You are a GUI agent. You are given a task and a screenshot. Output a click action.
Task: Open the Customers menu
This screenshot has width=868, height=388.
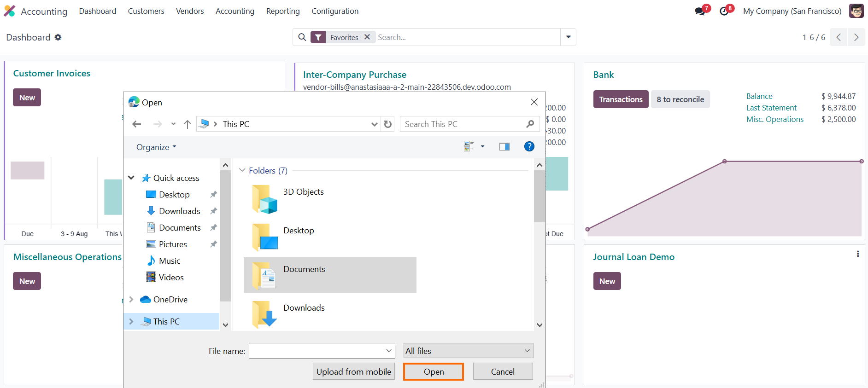click(x=146, y=11)
